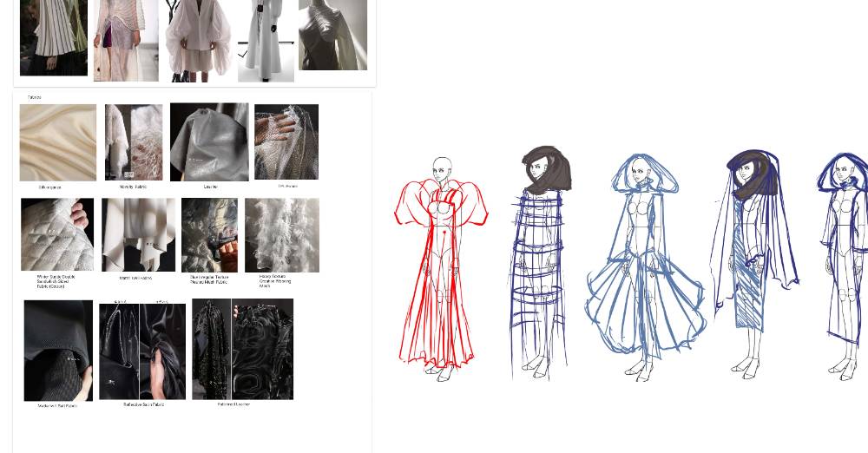868x453 pixels.
Task: Select the black knit fabric photo
Action: (58, 351)
